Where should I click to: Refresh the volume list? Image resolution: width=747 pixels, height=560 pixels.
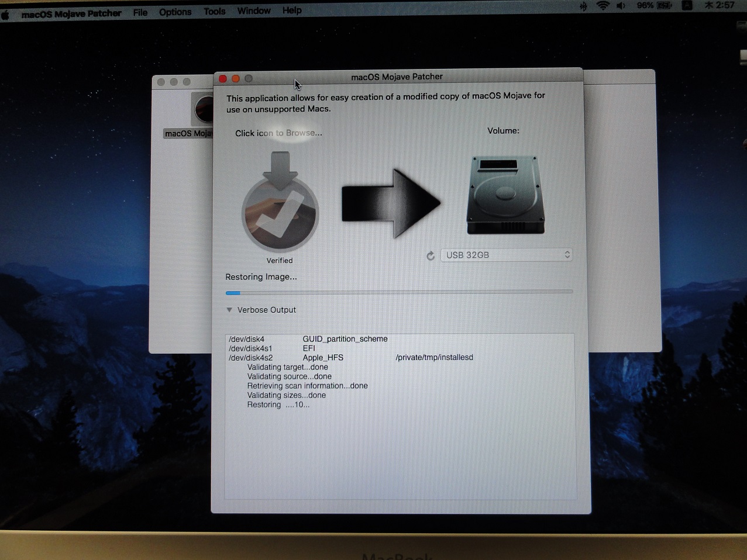coord(431,255)
